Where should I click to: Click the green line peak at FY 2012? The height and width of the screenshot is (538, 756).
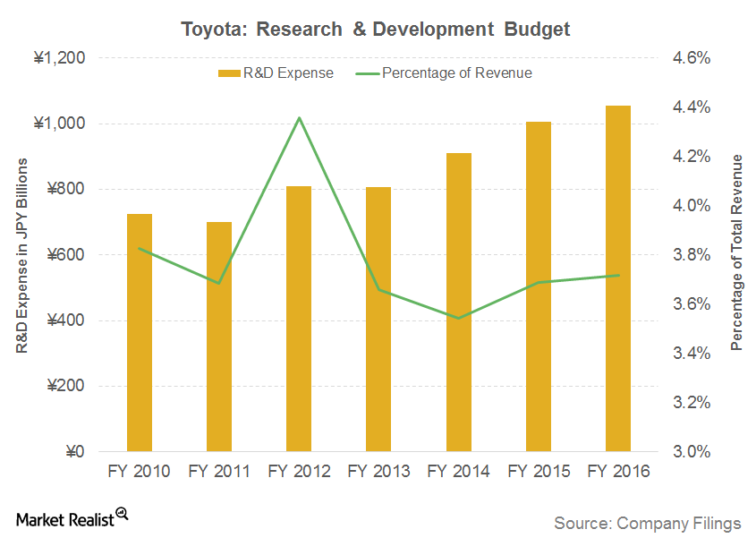[x=299, y=118]
